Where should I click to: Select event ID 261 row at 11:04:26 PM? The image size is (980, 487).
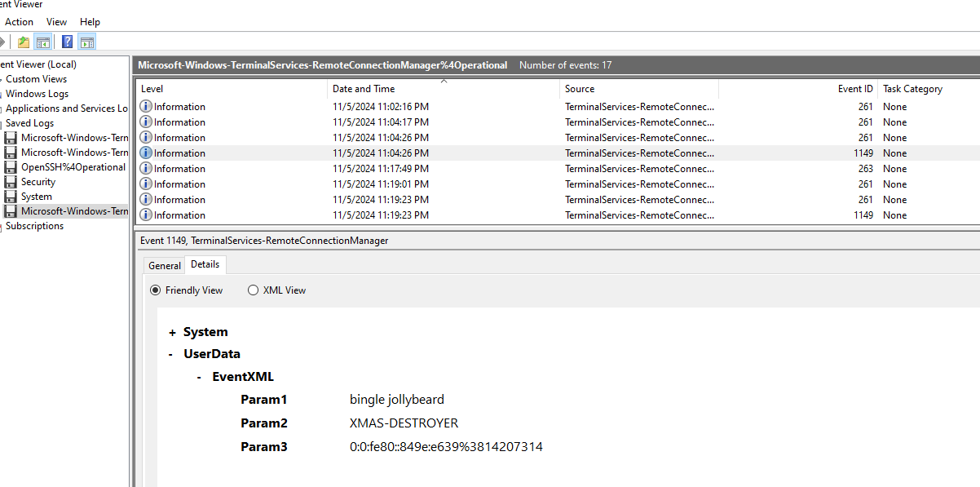pyautogui.click(x=558, y=138)
